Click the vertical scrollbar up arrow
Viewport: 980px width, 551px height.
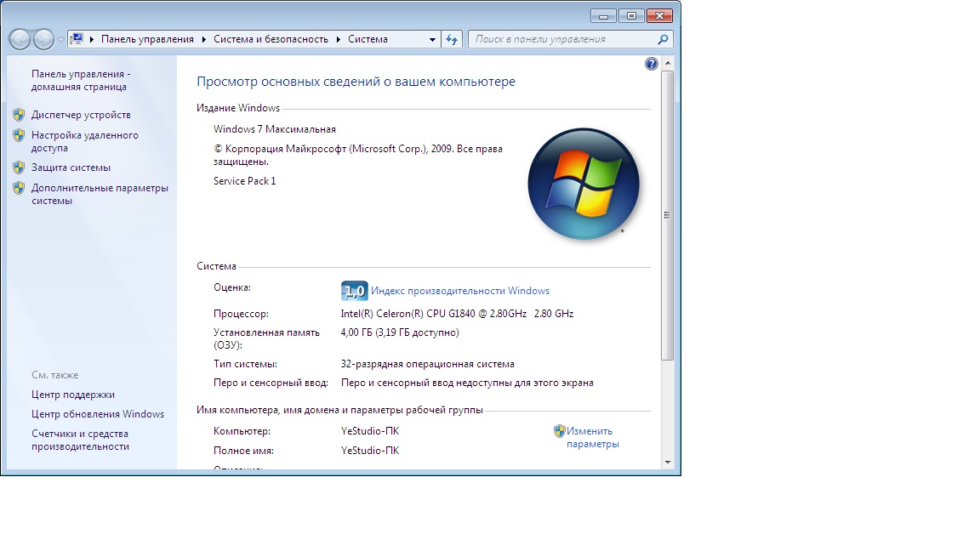(668, 63)
